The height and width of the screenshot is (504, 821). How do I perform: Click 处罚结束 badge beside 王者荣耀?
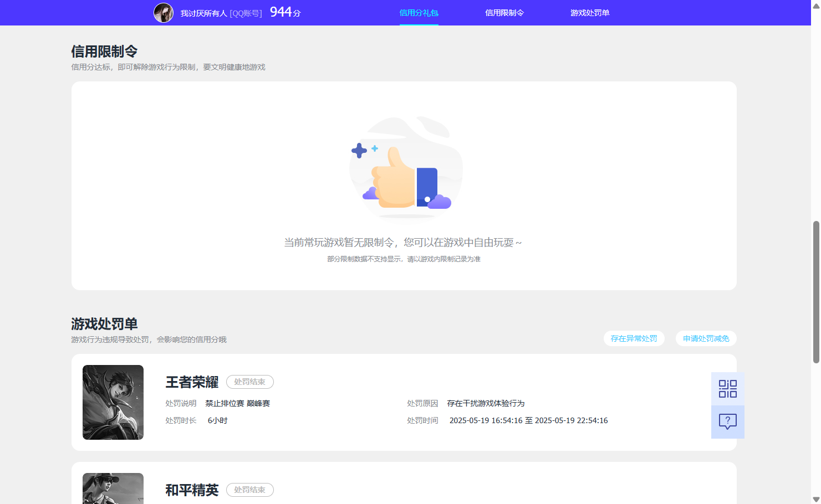pyautogui.click(x=249, y=382)
